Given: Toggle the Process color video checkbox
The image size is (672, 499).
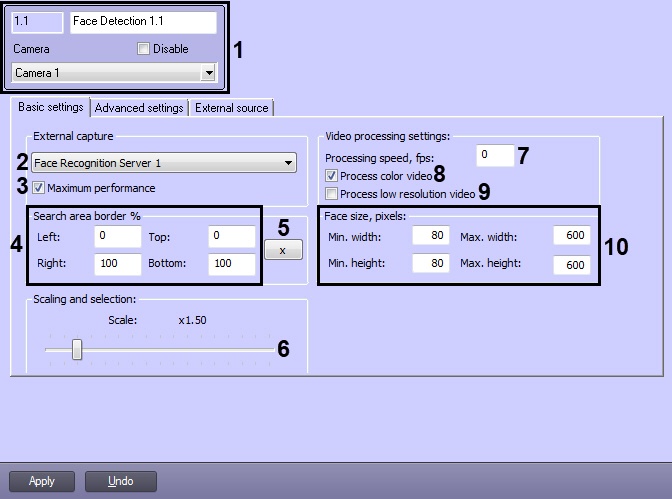Looking at the screenshot, I should tap(331, 176).
